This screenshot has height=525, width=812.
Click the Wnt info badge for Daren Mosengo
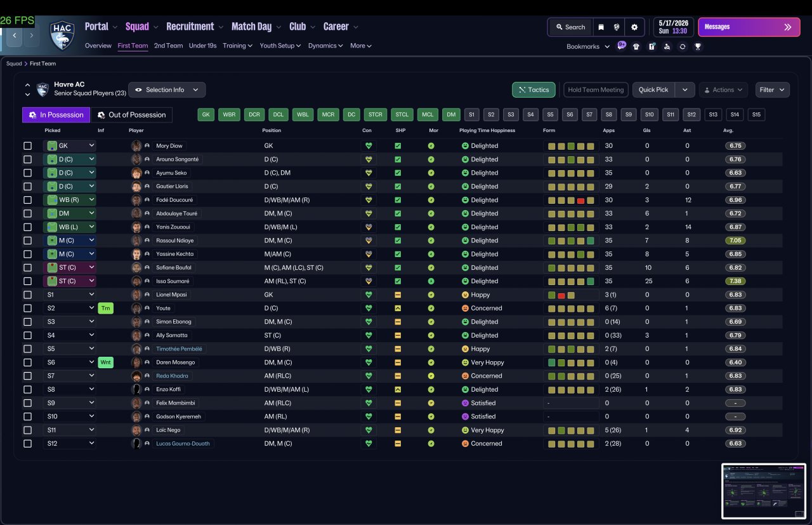[x=105, y=362]
